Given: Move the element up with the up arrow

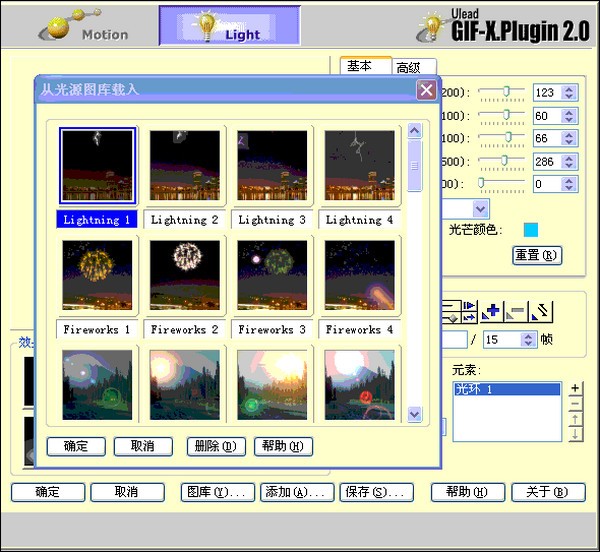Looking at the screenshot, I should point(575,419).
